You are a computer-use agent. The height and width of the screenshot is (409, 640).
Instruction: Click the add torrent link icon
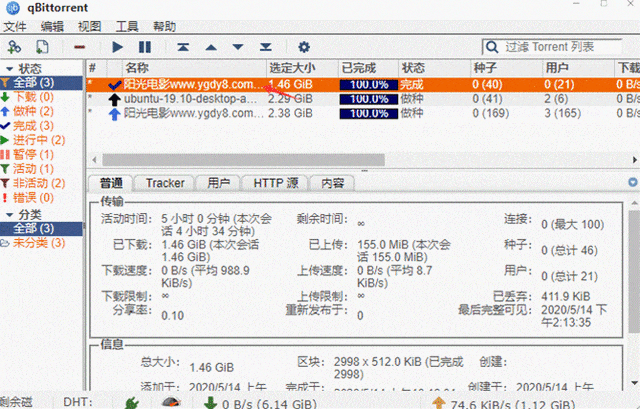point(14,47)
